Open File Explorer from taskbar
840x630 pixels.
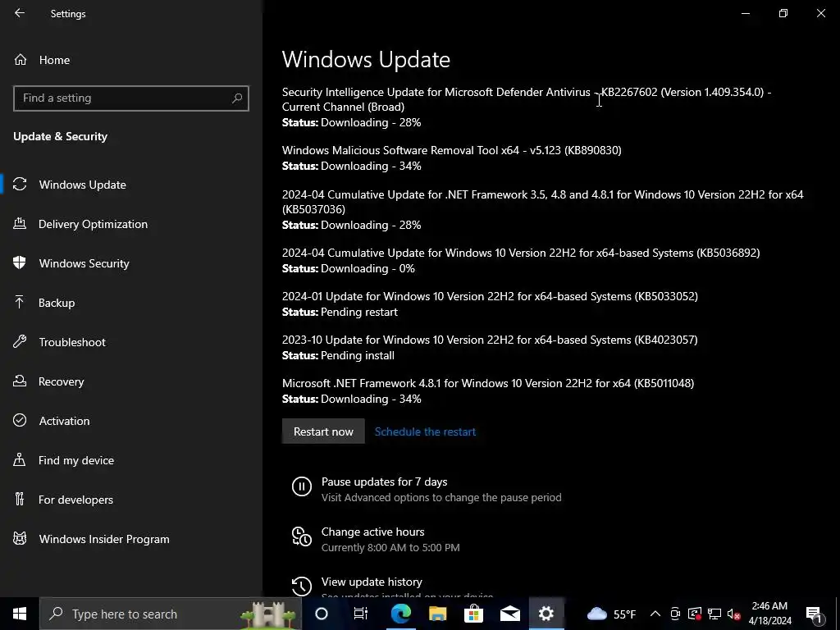(x=437, y=614)
